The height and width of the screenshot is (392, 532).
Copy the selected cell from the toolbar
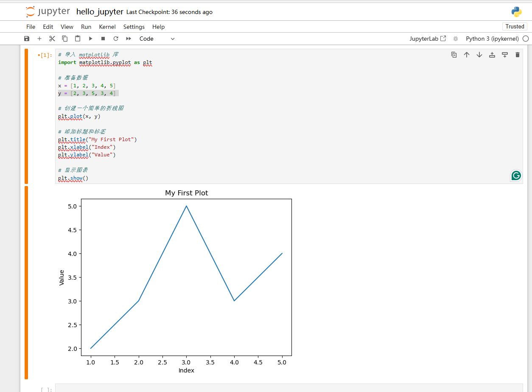pos(65,39)
